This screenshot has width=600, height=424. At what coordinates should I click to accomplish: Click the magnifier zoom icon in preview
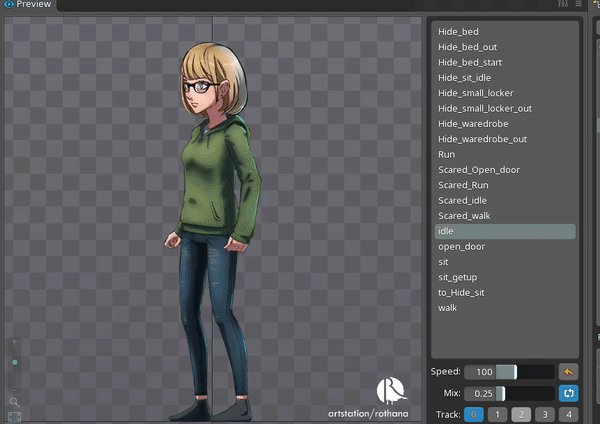(x=14, y=402)
